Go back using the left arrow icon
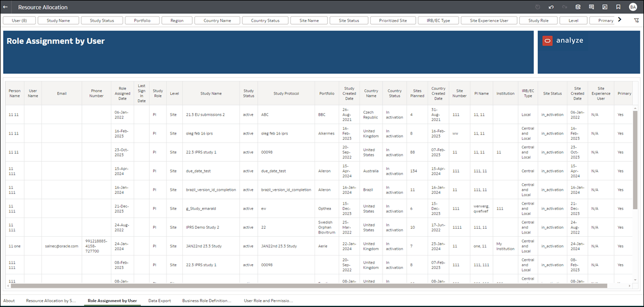 (x=5, y=7)
